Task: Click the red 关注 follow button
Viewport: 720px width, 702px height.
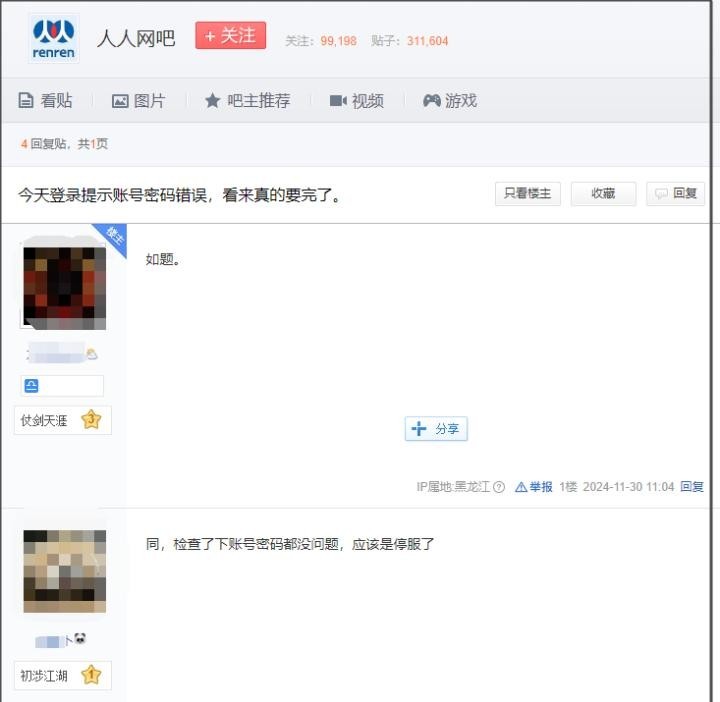Action: tap(230, 36)
